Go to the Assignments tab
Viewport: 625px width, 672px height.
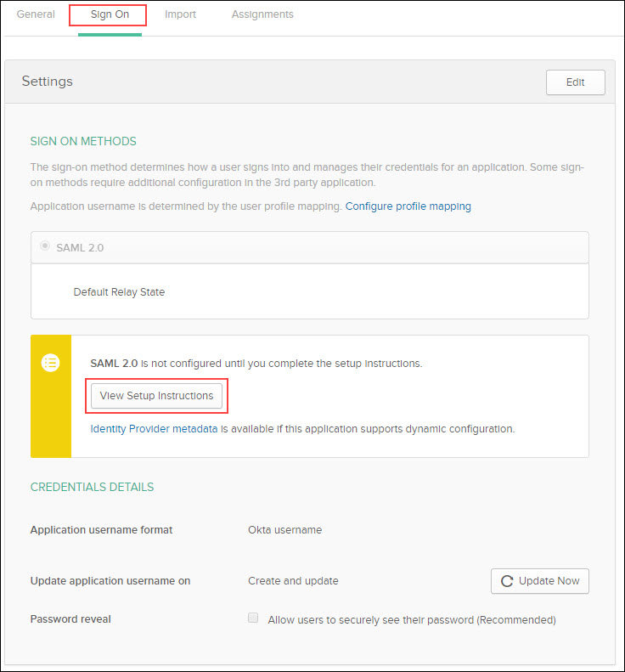click(262, 14)
